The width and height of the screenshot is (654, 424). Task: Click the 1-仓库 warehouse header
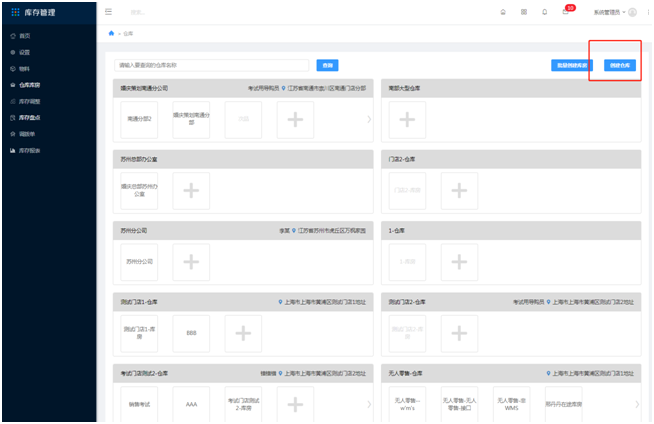click(x=511, y=231)
